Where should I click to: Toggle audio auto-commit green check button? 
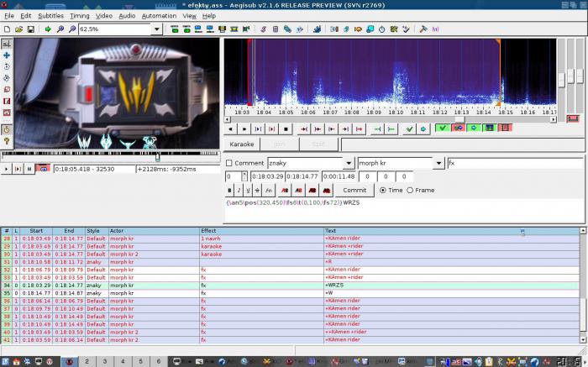pyautogui.click(x=443, y=128)
